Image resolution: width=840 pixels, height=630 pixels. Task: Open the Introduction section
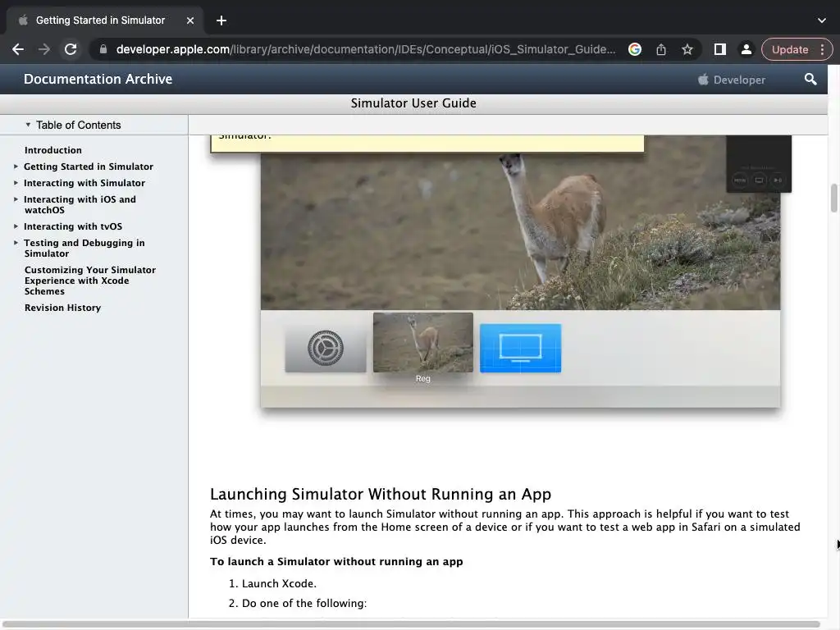click(x=53, y=150)
